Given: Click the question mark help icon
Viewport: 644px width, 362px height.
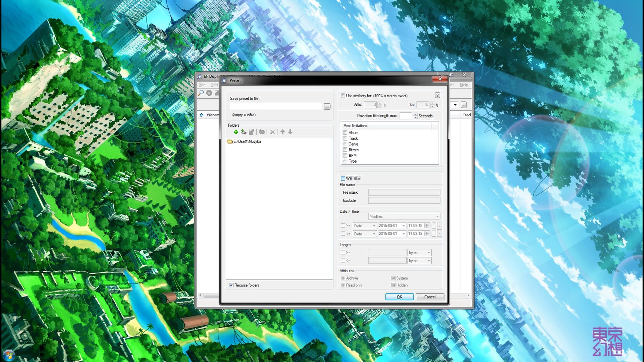Looking at the screenshot, I should coord(437,95).
